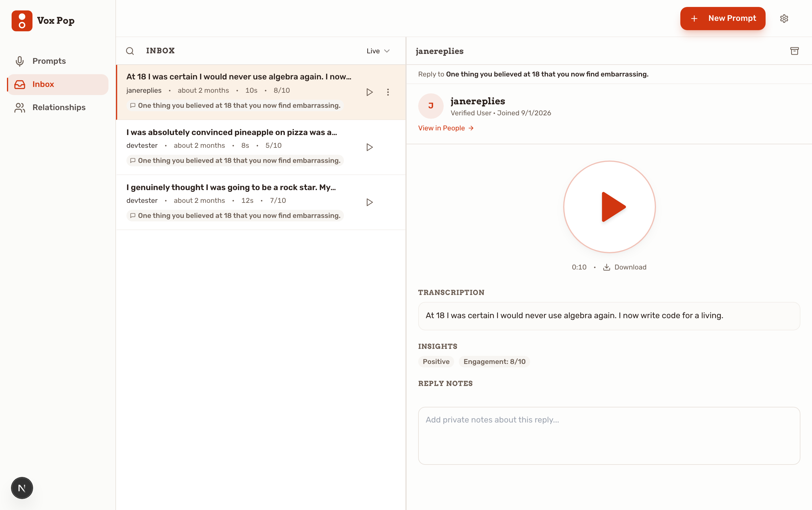Open the Prompts section
Viewport: 812px width, 510px height.
[x=57, y=61]
